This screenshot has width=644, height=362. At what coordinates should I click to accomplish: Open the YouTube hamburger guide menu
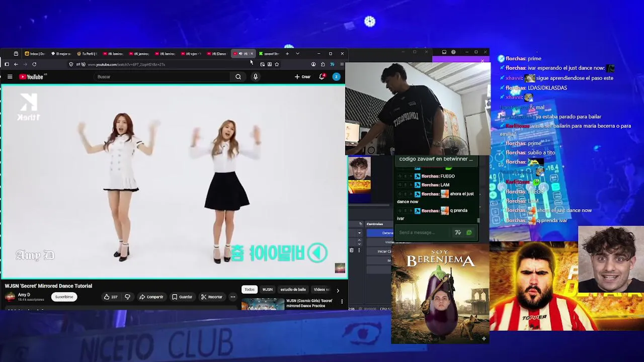pyautogui.click(x=10, y=77)
